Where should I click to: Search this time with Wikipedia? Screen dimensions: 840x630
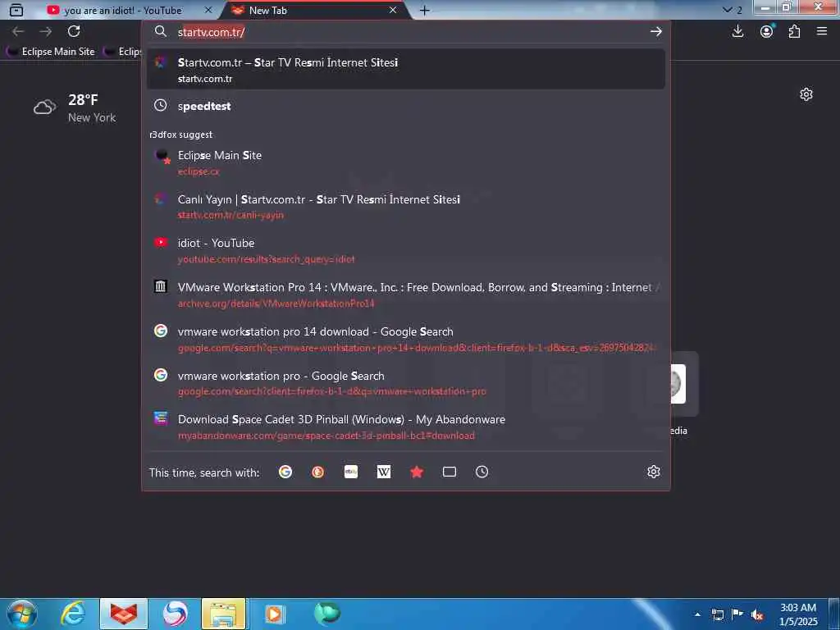(384, 472)
